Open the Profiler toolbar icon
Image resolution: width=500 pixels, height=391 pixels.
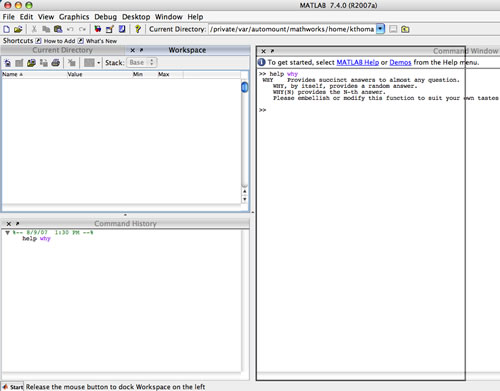tap(122, 29)
